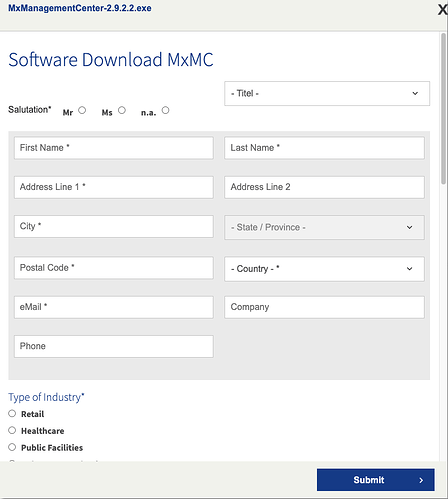Choose the Healthcare industry option
The width and height of the screenshot is (448, 499).
click(12, 430)
